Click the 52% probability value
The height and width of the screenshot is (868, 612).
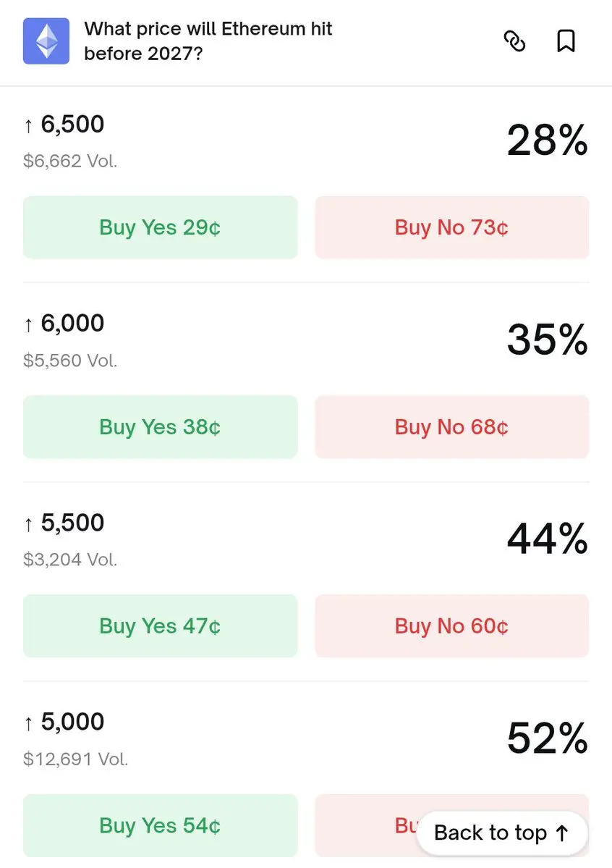pos(547,738)
